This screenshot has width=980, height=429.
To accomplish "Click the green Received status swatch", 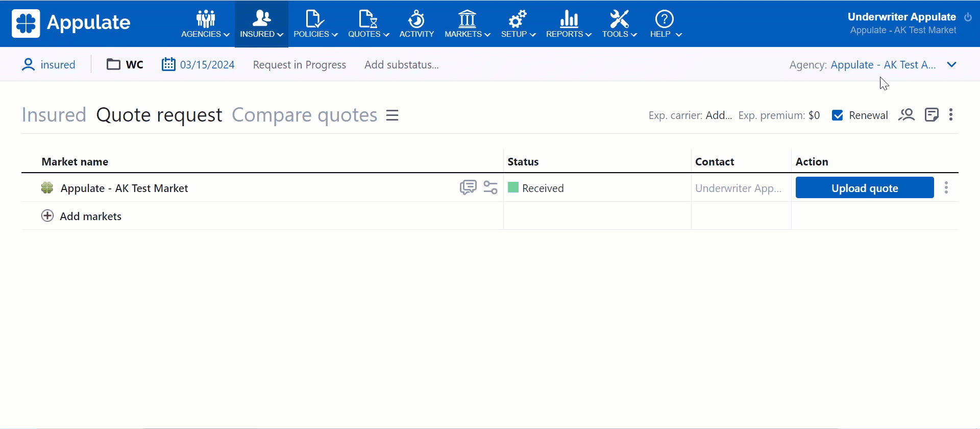I will (x=513, y=187).
